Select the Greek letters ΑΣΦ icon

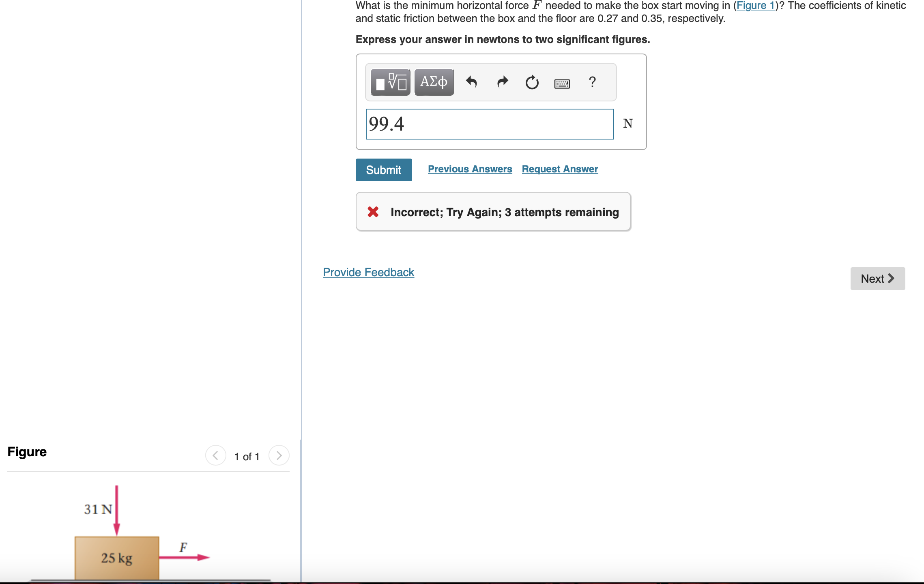tap(433, 82)
